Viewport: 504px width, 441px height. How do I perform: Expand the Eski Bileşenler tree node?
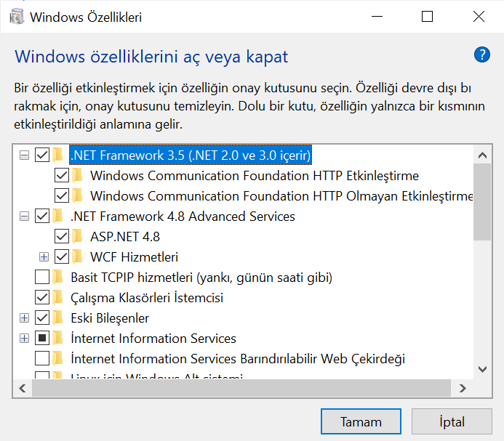tap(24, 318)
